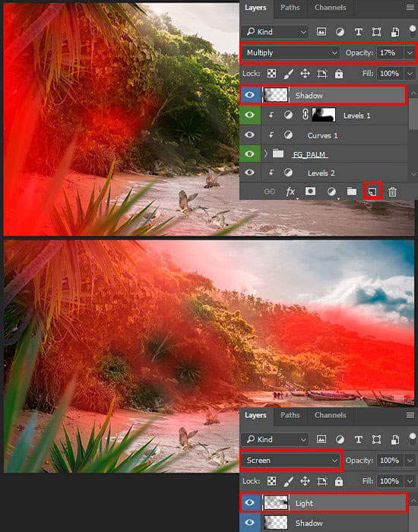Expand the FG_PALM group
This screenshot has height=532, width=418.
click(x=266, y=154)
